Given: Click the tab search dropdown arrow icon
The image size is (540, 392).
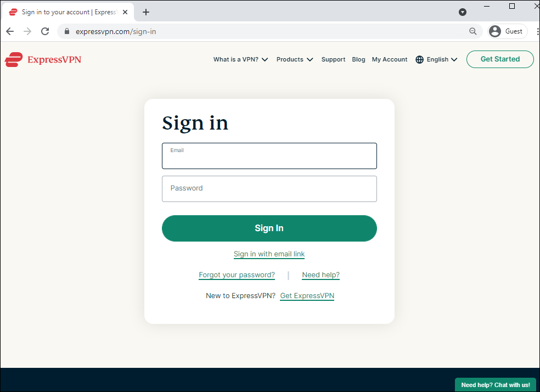Looking at the screenshot, I should [x=463, y=12].
